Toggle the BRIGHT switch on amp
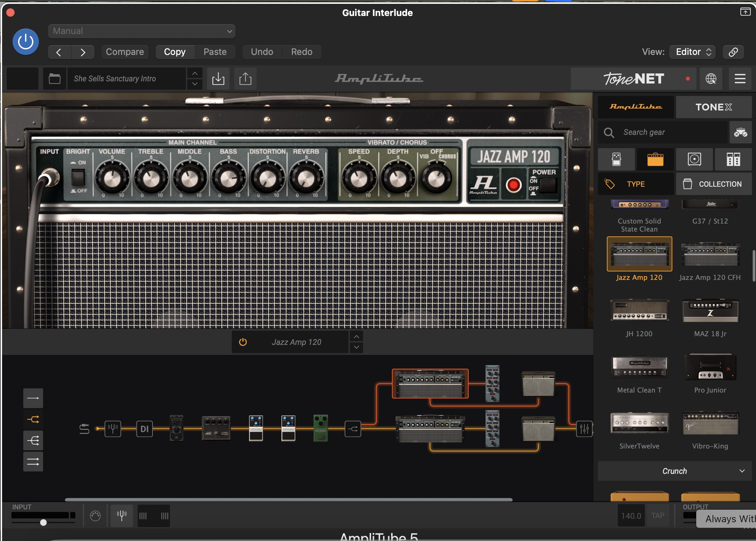Screen dimensions: 756x541 pyautogui.click(x=78, y=177)
